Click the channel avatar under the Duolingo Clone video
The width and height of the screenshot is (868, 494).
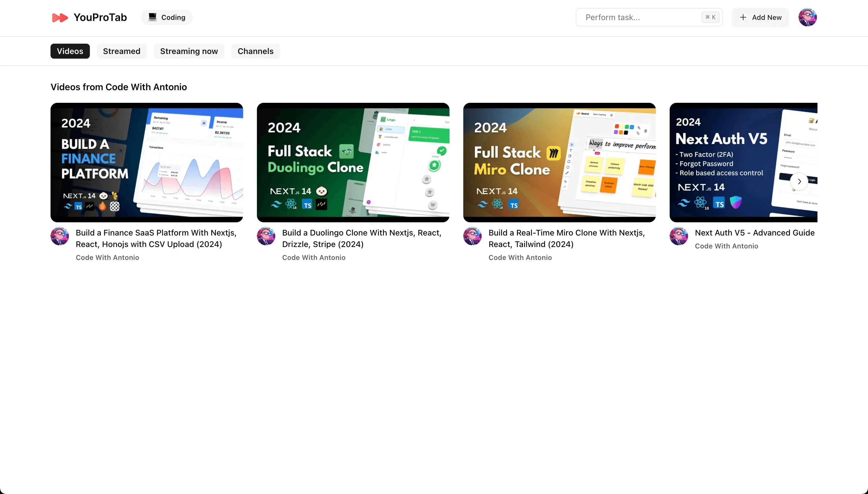tap(266, 236)
